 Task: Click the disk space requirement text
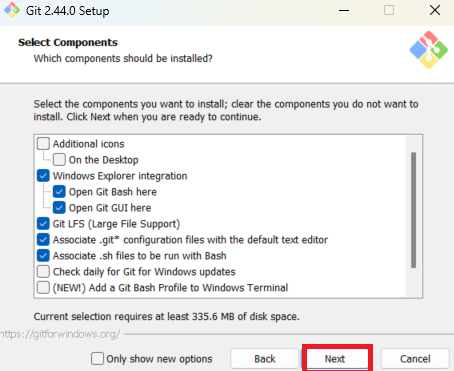(167, 316)
